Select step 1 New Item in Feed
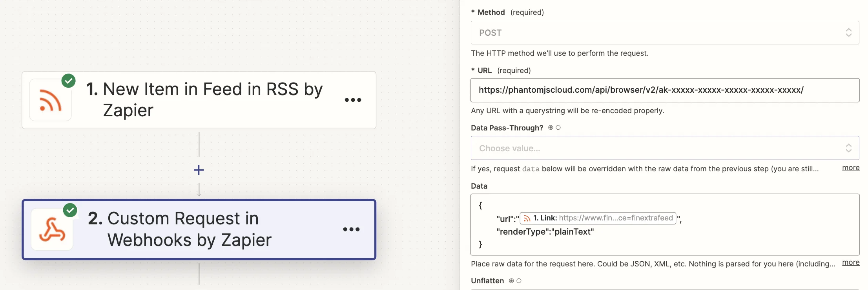 199,100
